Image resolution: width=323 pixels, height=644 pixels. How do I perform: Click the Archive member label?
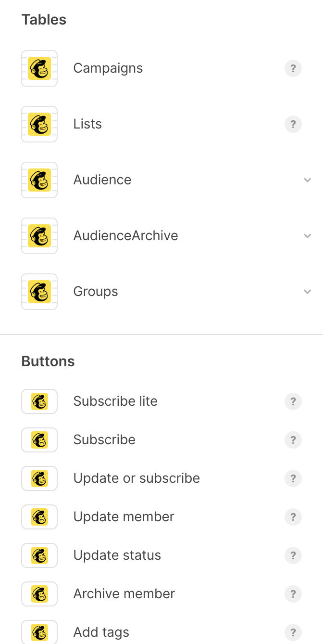[x=124, y=594]
